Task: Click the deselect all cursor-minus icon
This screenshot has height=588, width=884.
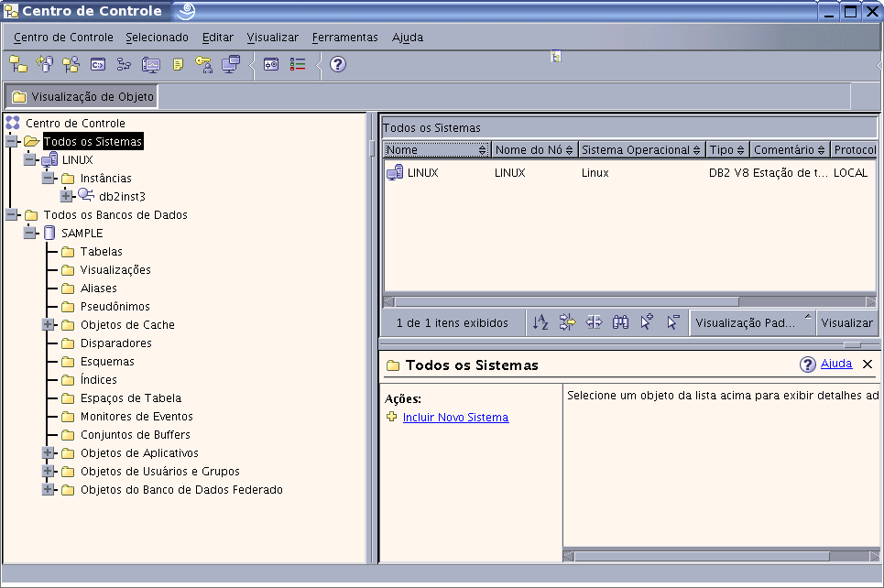Action: [673, 321]
